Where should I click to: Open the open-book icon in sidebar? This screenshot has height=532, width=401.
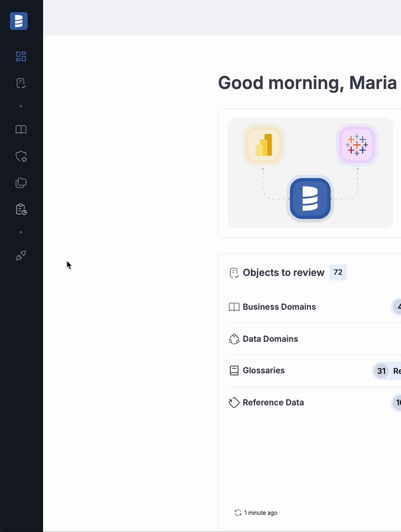click(21, 129)
